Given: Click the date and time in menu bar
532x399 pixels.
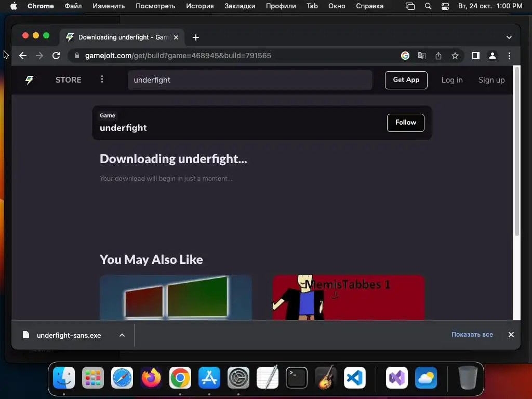Looking at the screenshot, I should point(490,6).
